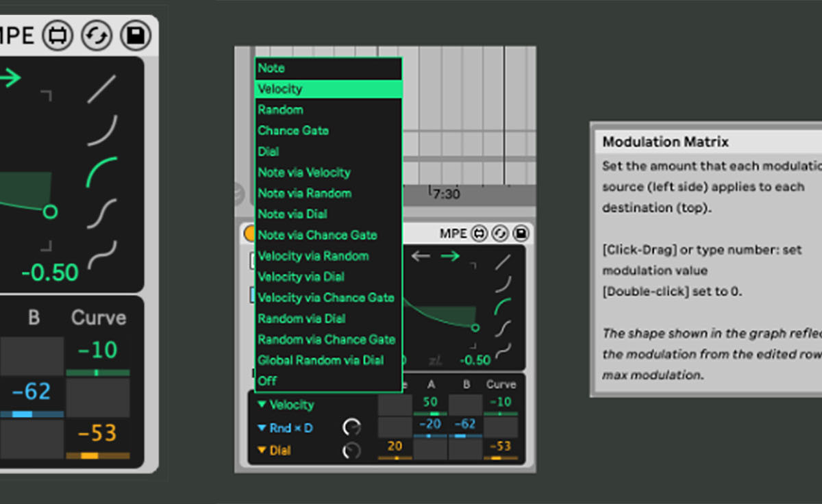Choose 'Chance Gate' from the source list

tap(293, 130)
